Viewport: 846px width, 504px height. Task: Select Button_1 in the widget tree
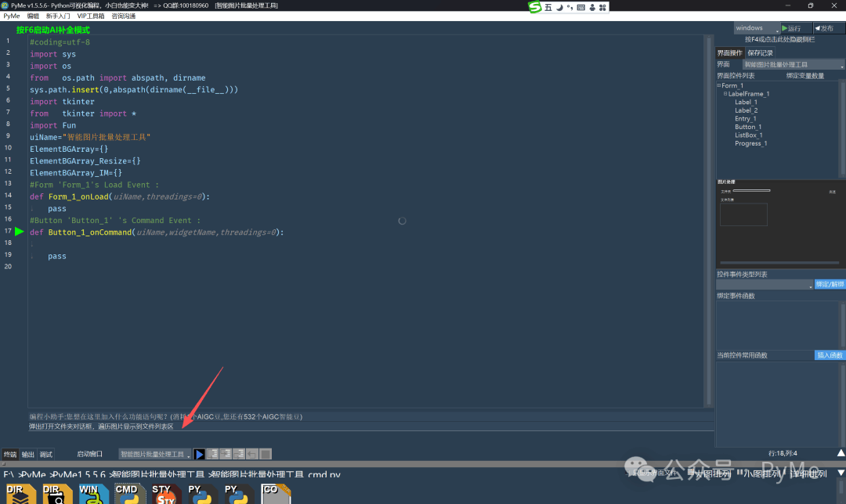[x=747, y=127]
